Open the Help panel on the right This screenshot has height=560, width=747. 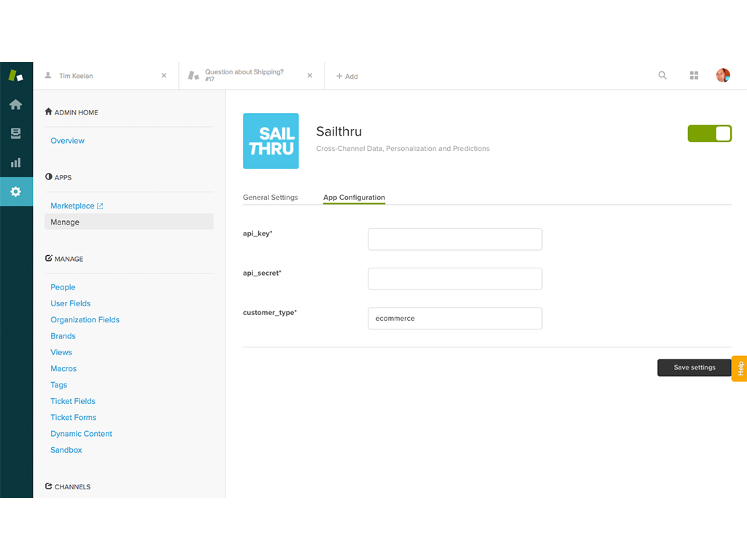pyautogui.click(x=739, y=368)
